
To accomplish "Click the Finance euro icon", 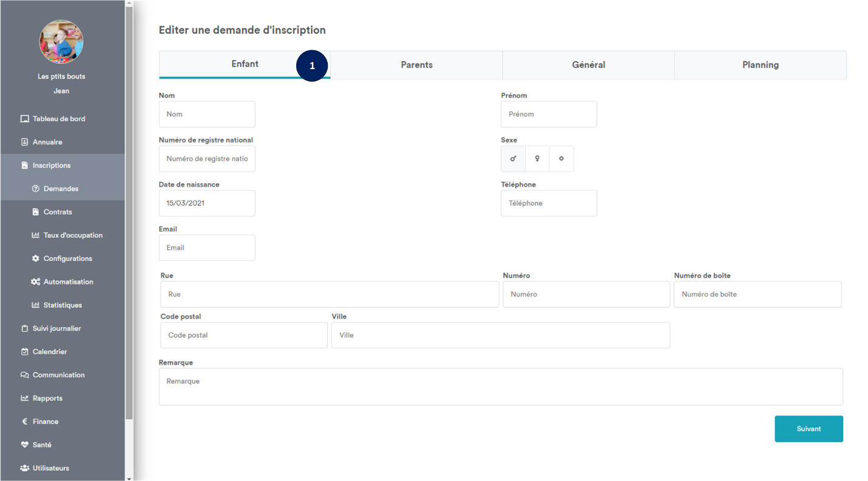I will (24, 422).
